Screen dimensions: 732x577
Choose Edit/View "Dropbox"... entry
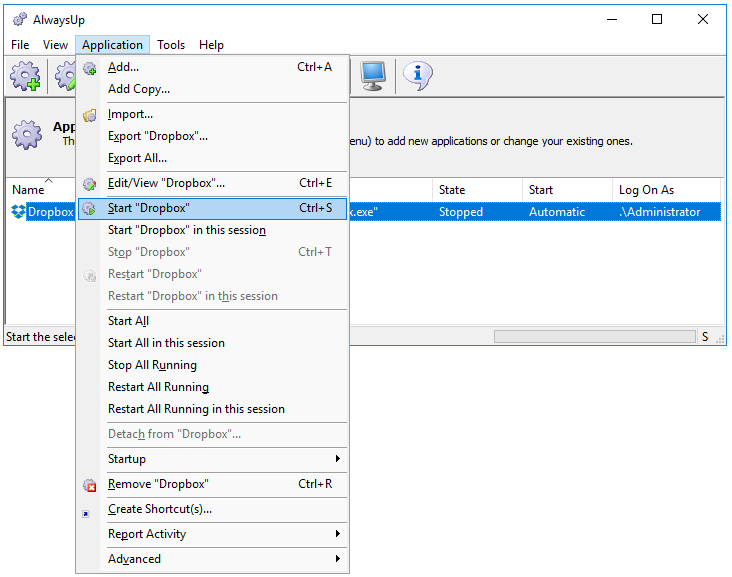tap(212, 183)
